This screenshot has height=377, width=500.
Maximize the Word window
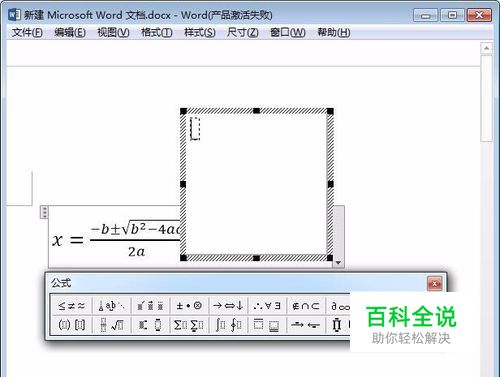coord(452,15)
